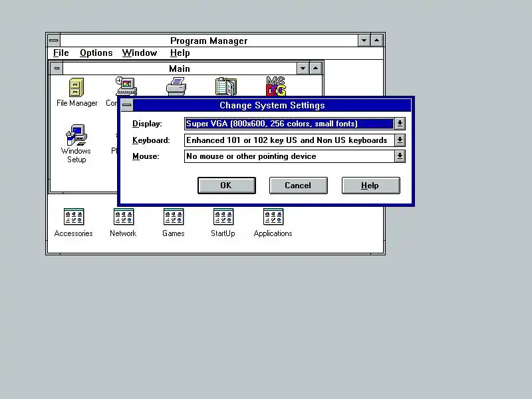Viewport: 532px width, 399px height.
Task: Open the Window menu in Program Manager
Action: pyautogui.click(x=140, y=53)
